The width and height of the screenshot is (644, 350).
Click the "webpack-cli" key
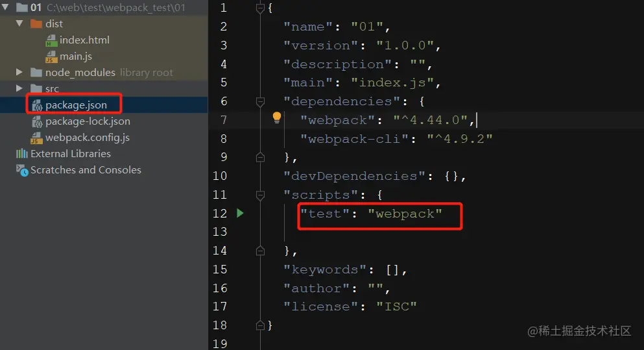tap(354, 138)
